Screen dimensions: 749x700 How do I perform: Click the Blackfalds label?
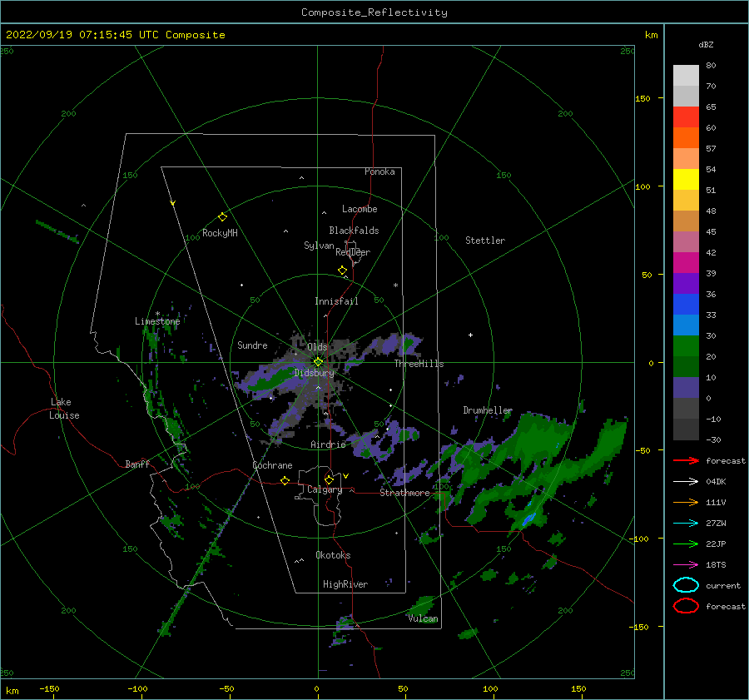[354, 231]
